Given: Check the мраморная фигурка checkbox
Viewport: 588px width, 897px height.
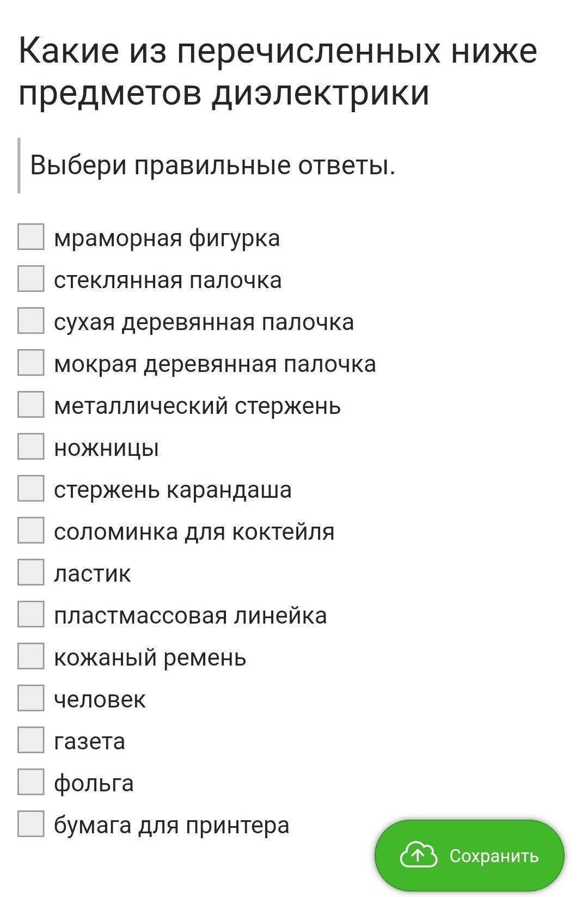Looking at the screenshot, I should 30,236.
